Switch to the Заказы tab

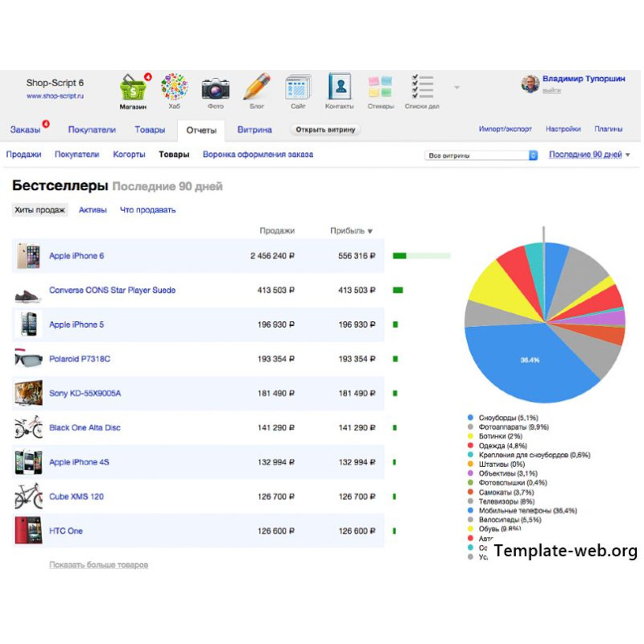[25, 130]
